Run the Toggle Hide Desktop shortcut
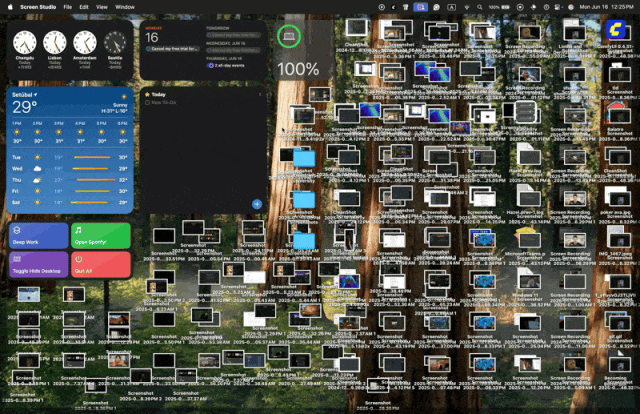This screenshot has width=640, height=414. [x=39, y=265]
